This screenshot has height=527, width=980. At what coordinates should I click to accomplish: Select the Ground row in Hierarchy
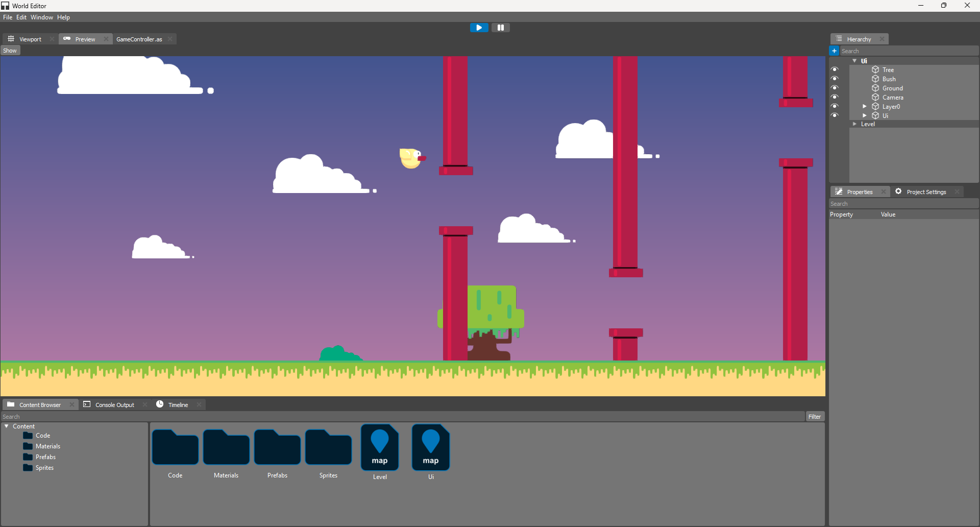tap(914, 88)
